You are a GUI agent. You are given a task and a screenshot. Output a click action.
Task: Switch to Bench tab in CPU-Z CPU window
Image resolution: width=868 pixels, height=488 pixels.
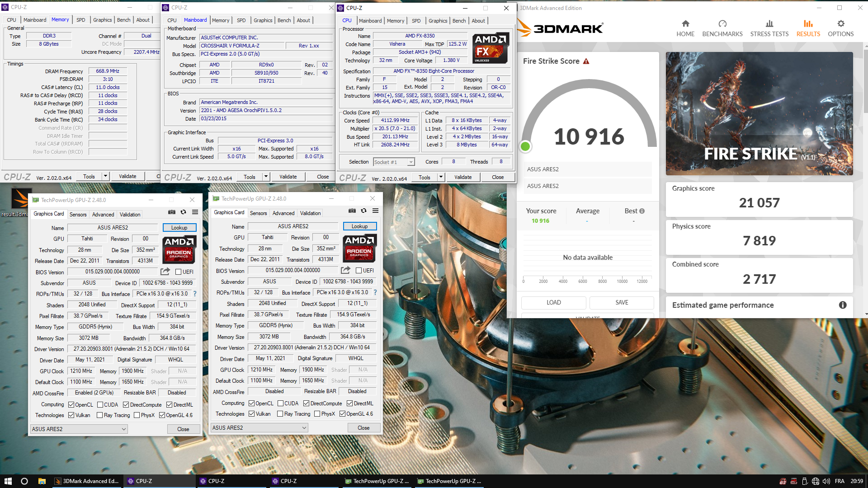tap(459, 21)
